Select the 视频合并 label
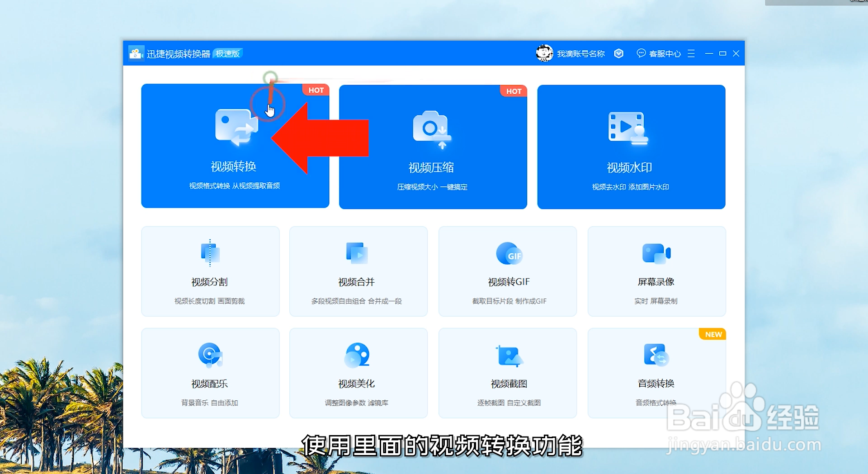 click(x=357, y=282)
